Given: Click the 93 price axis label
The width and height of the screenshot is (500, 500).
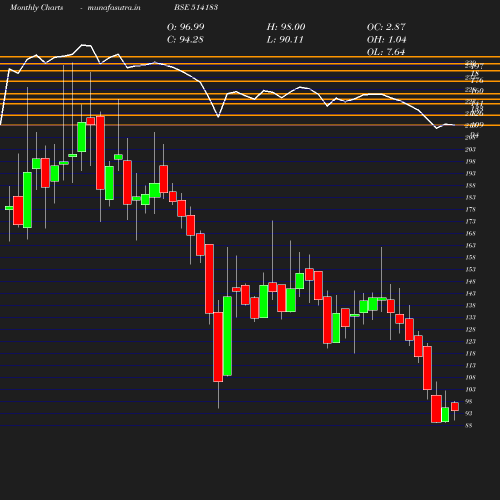Looking at the screenshot, I should 469,414.
